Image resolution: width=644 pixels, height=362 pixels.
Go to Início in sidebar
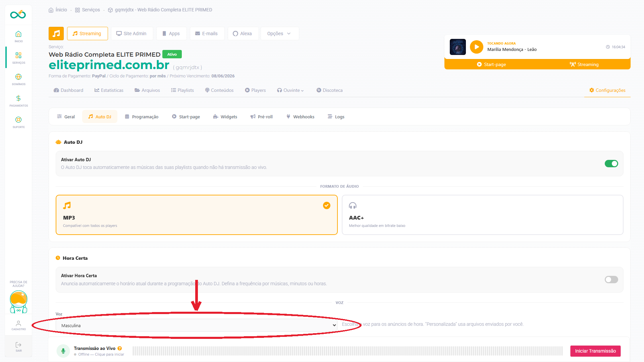pos(18,36)
